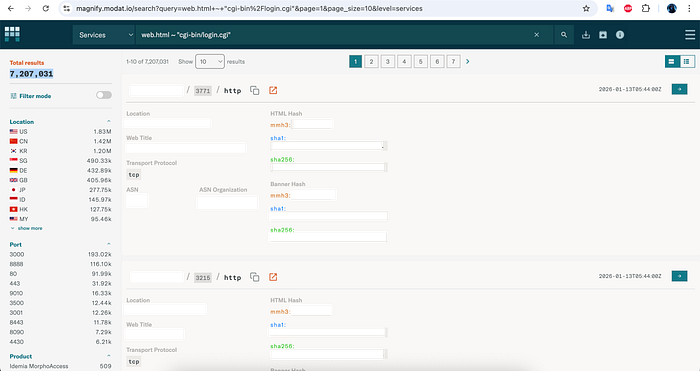This screenshot has width=700, height=371.
Task: Open port 3215 result in new tab
Action: coord(273,277)
